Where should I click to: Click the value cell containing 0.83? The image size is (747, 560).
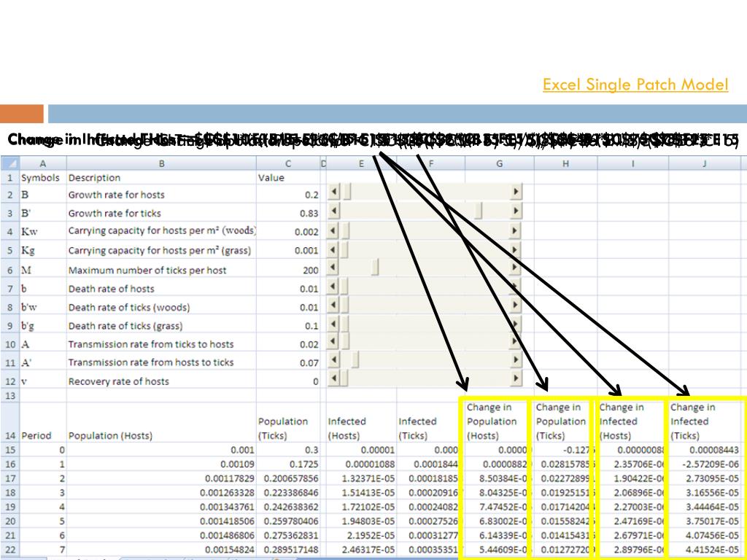[x=288, y=214]
